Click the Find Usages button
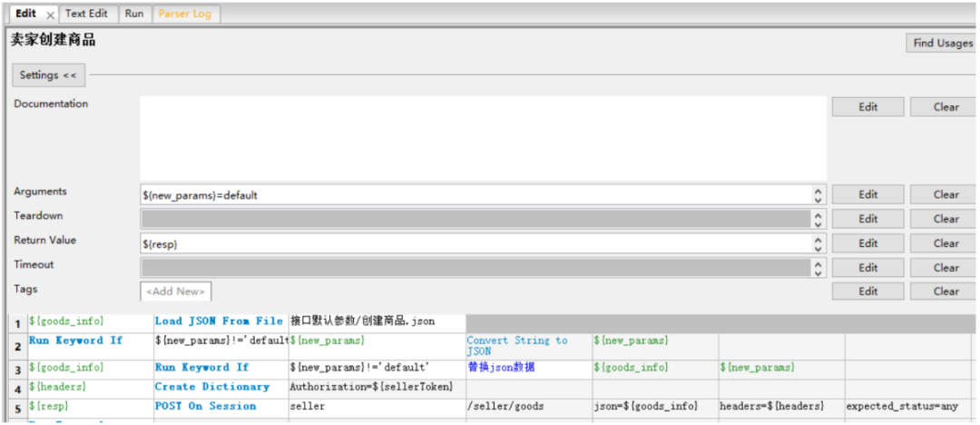 click(943, 44)
